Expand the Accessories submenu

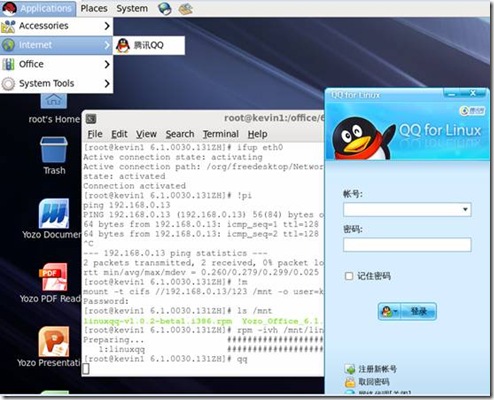(x=56, y=26)
